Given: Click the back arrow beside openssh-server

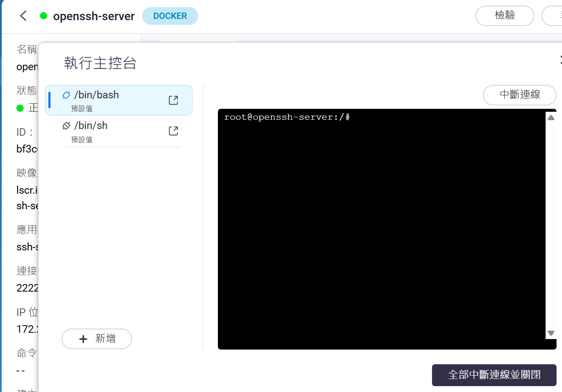Looking at the screenshot, I should 24,16.
